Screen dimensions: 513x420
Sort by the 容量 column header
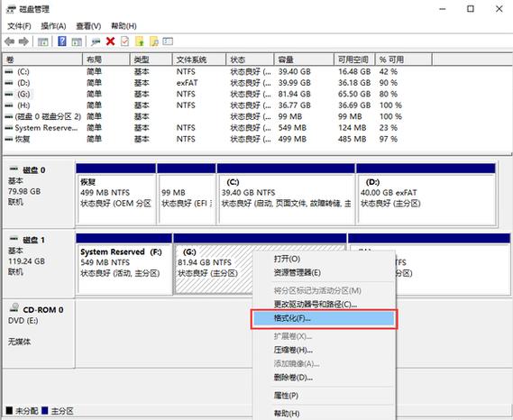pyautogui.click(x=304, y=59)
